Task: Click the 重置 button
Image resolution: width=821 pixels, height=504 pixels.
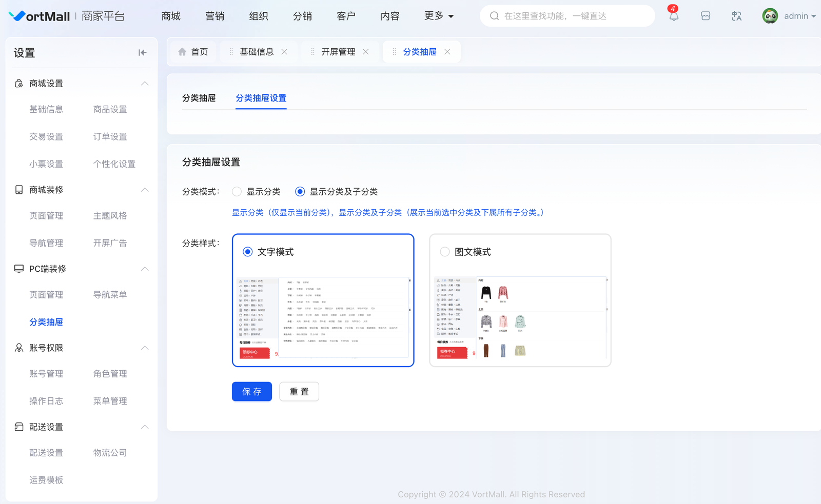Action: coord(299,392)
